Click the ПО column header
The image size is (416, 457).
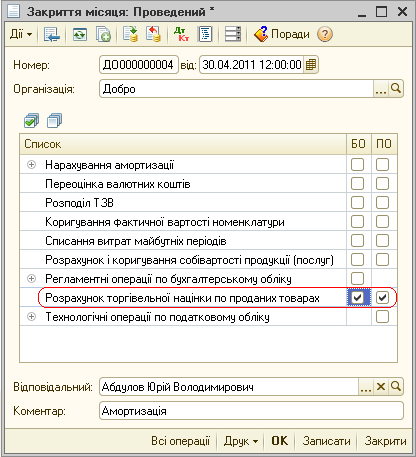(384, 144)
